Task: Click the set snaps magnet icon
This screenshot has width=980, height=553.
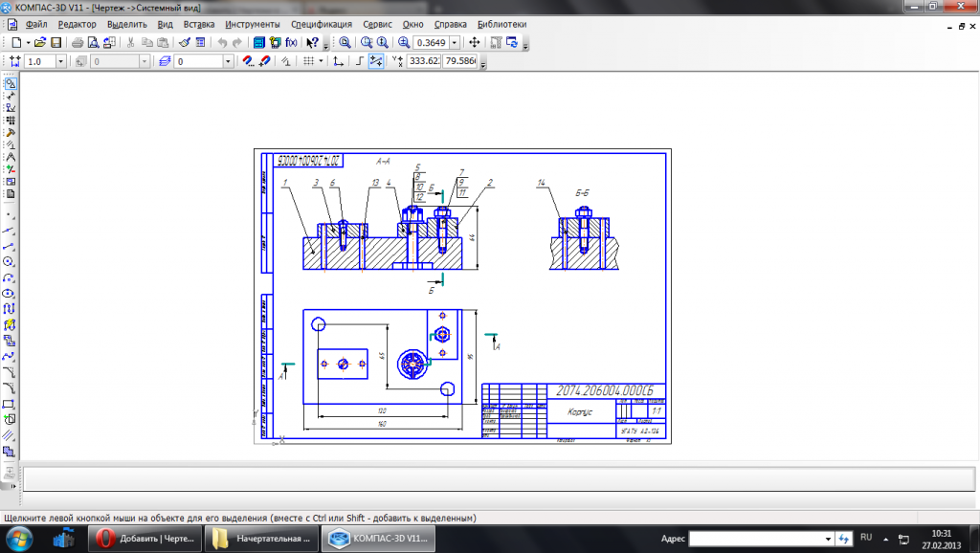Action: click(248, 61)
